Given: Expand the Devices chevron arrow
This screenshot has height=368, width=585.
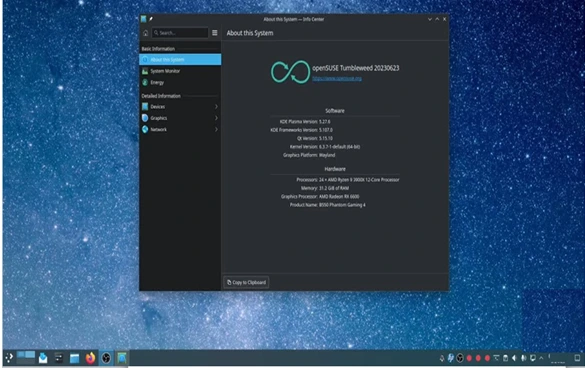Looking at the screenshot, I should [x=216, y=107].
